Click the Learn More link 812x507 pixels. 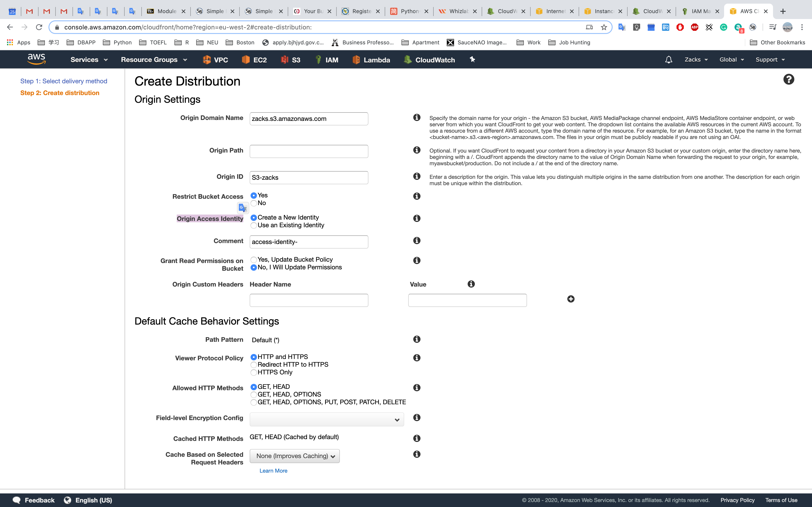tap(273, 471)
